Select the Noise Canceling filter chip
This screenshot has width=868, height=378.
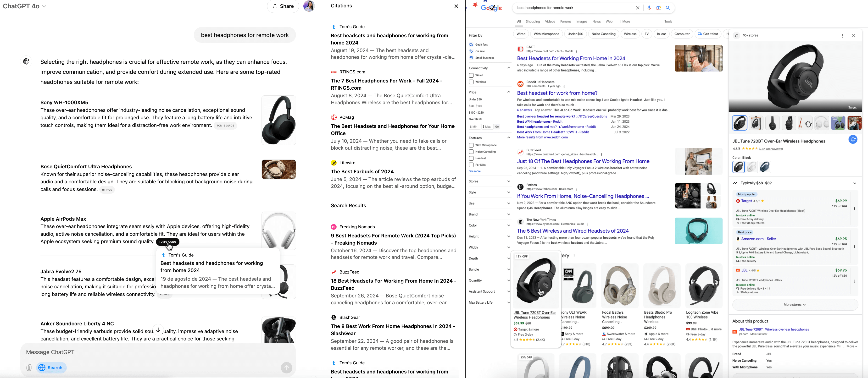point(603,34)
